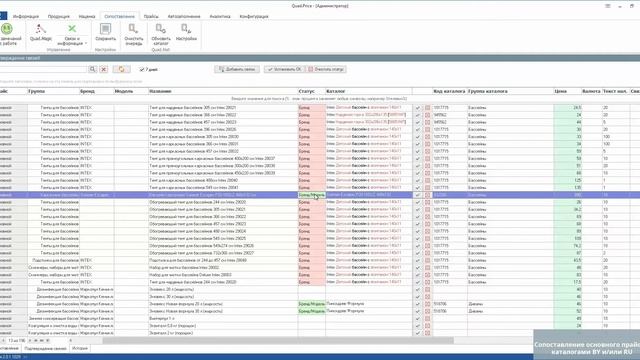The width and height of the screenshot is (640, 360).
Task: Toggle the 7 дней checkbox
Action: click(142, 70)
